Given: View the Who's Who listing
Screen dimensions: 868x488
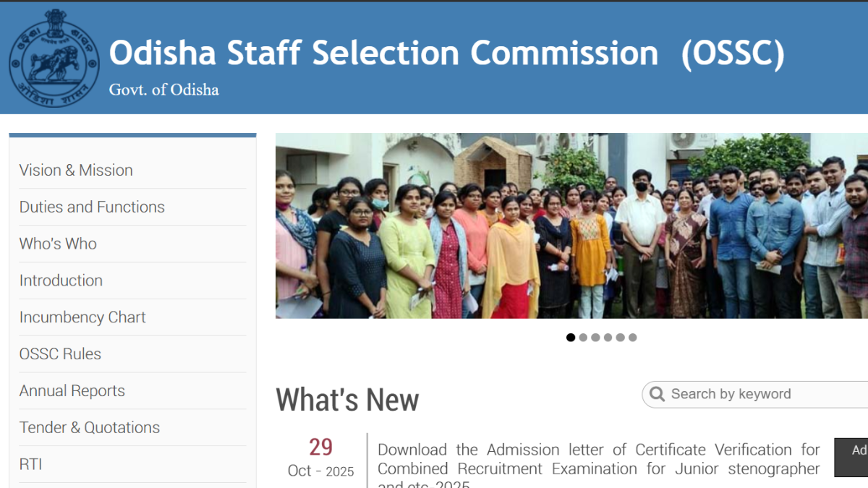Looking at the screenshot, I should [58, 244].
